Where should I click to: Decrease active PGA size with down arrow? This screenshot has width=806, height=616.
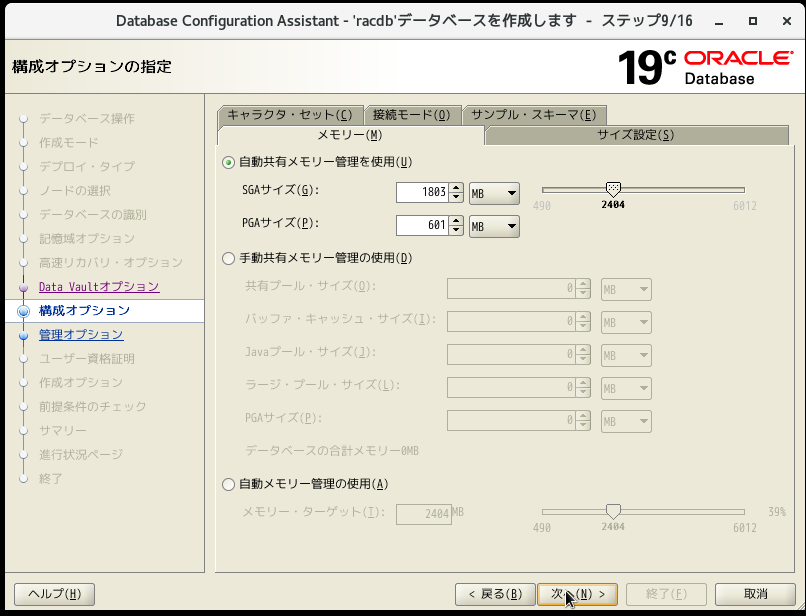(456, 230)
